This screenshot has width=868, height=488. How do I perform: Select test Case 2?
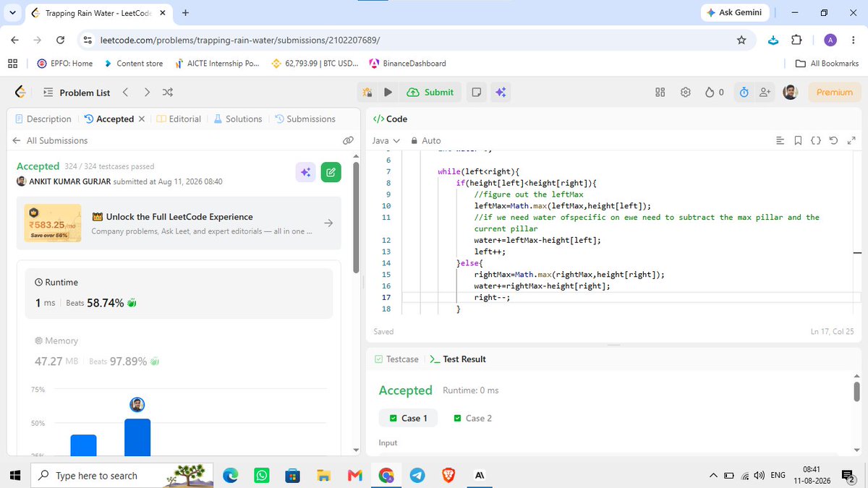pos(472,418)
